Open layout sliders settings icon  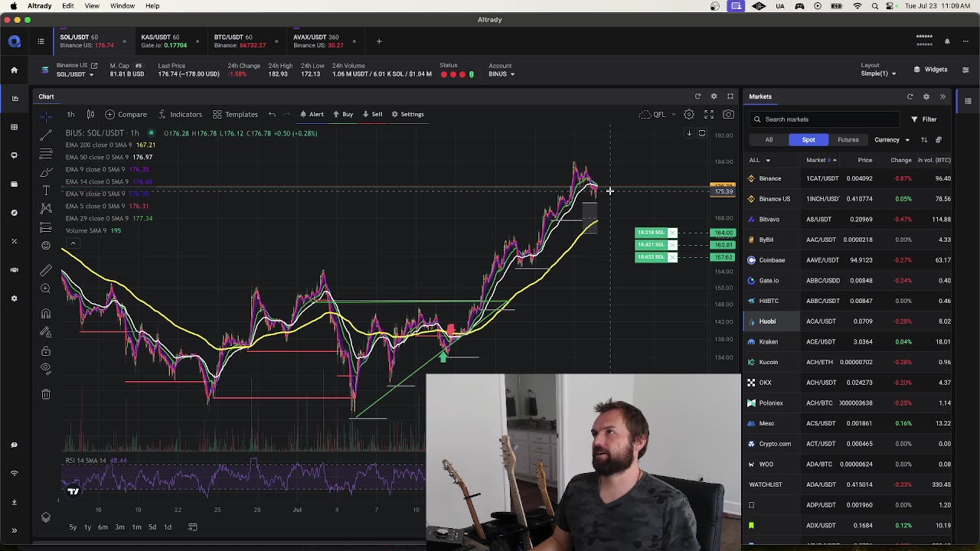coord(965,70)
